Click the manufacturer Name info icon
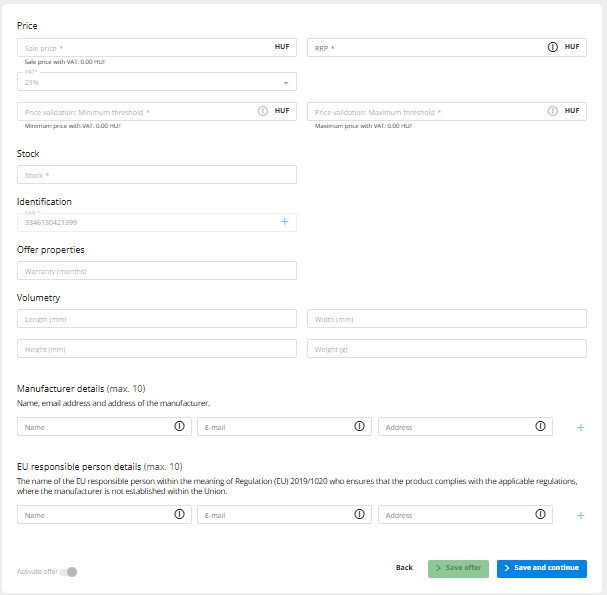Viewport: 607px width, 595px height. coord(180,427)
